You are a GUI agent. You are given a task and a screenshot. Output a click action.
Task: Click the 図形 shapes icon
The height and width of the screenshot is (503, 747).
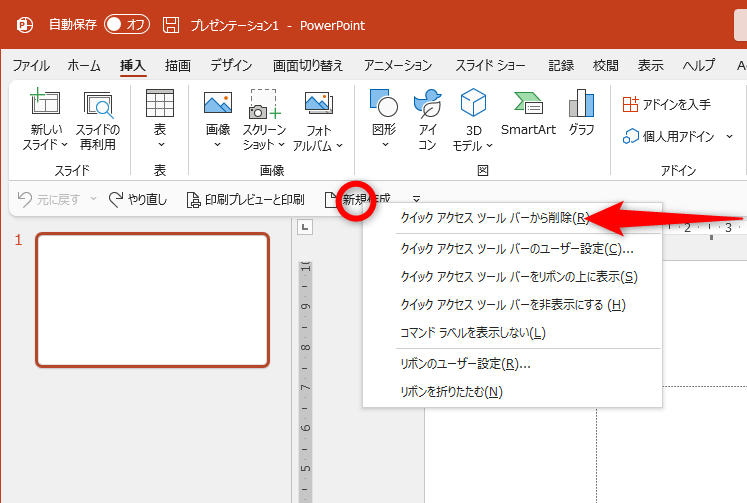click(x=384, y=102)
